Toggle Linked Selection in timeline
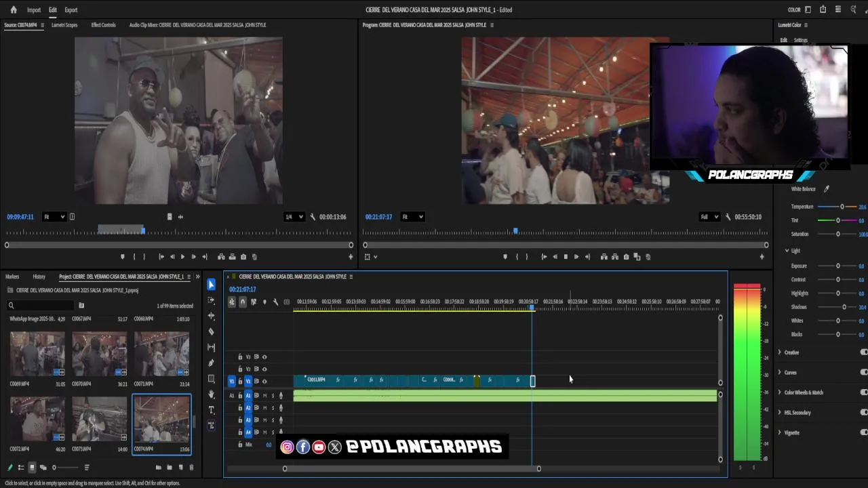 (254, 302)
